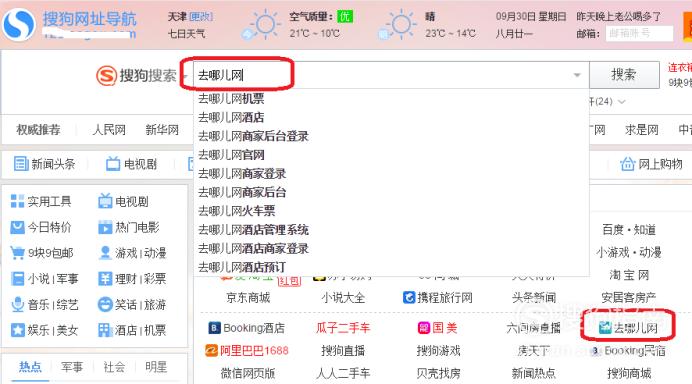Click the 今日特价 envelope icon
Viewport: 692px width, 384px height.
[17, 227]
